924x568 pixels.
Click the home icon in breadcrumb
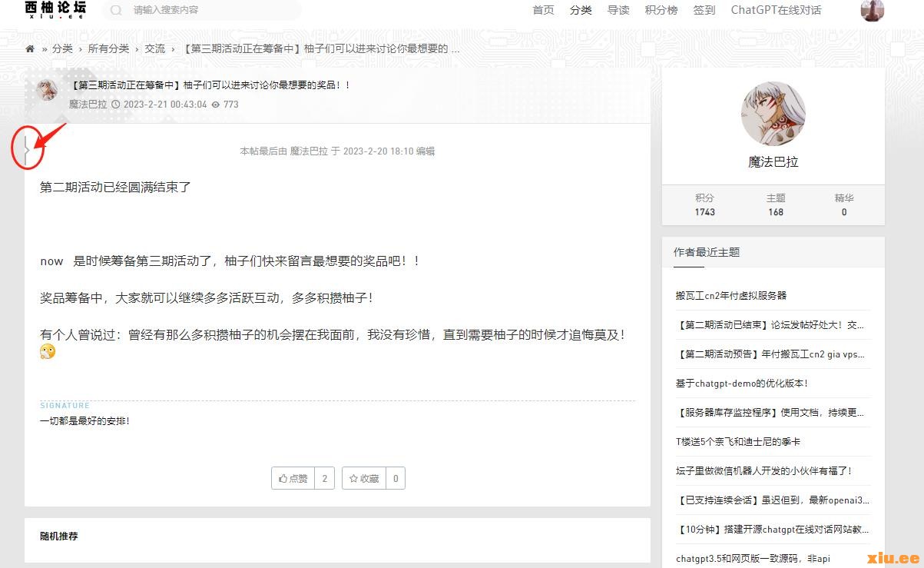pyautogui.click(x=30, y=48)
